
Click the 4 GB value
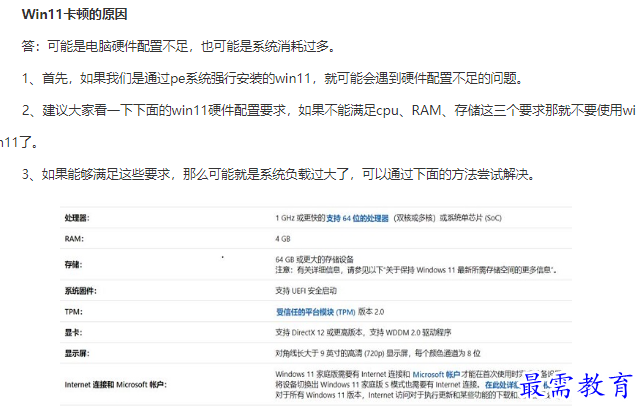[x=283, y=239]
